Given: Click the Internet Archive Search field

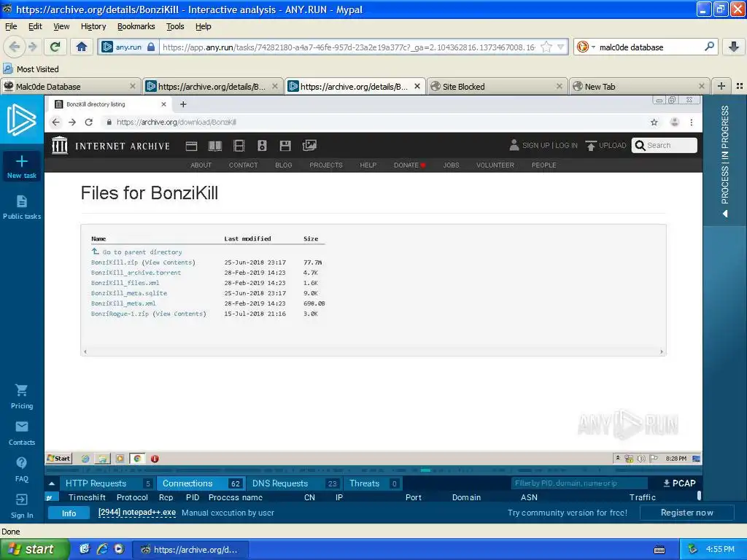Looking at the screenshot, I should pyautogui.click(x=664, y=145).
